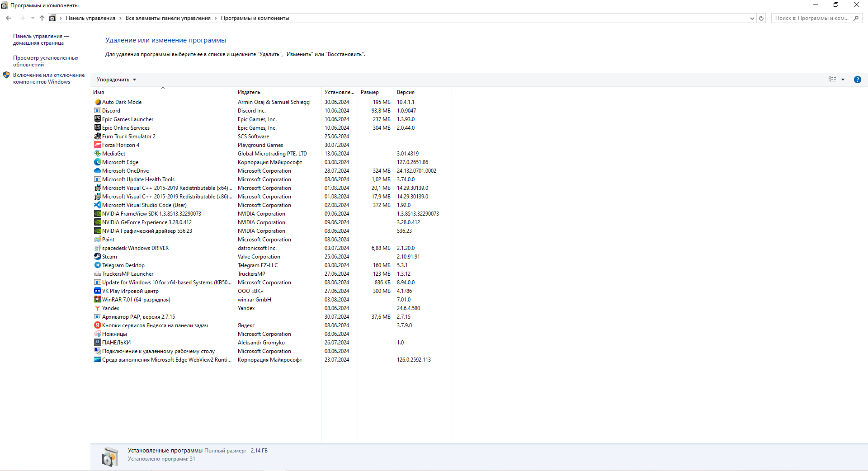Sort by Издатель column header
Viewport: 868px width, 471px height.
pyautogui.click(x=278, y=92)
